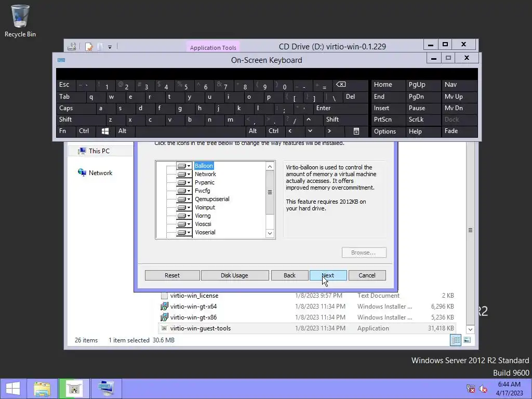This screenshot has width=532, height=399.
Task: Open the Pvpanic feature install dropdown
Action: 184,182
